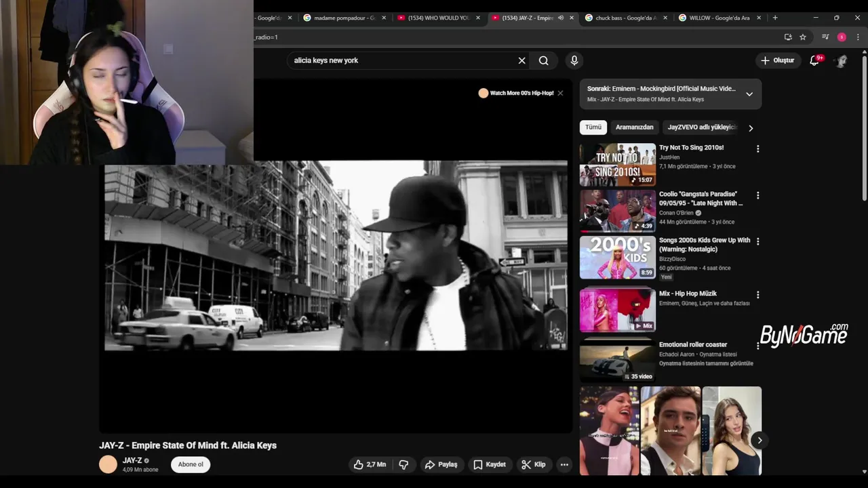Expand the Sonraki mix queue panel
This screenshot has height=488, width=868.
(x=749, y=94)
